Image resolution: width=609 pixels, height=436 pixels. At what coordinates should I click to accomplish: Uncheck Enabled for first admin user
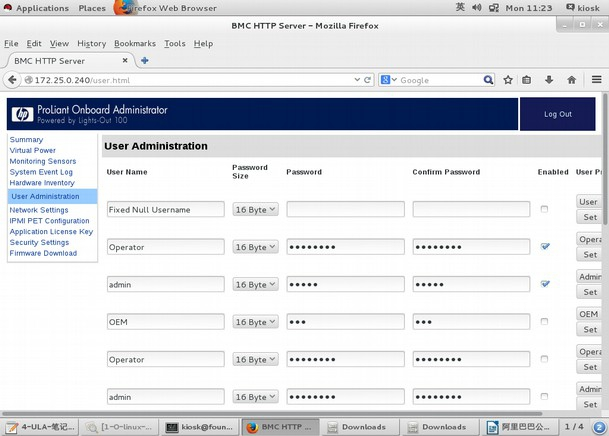tap(545, 284)
